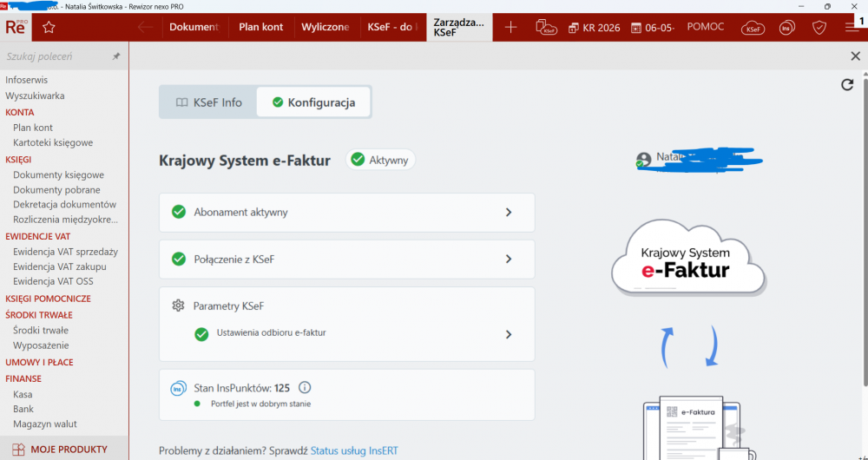Open Status usług InsERT link

[354, 450]
